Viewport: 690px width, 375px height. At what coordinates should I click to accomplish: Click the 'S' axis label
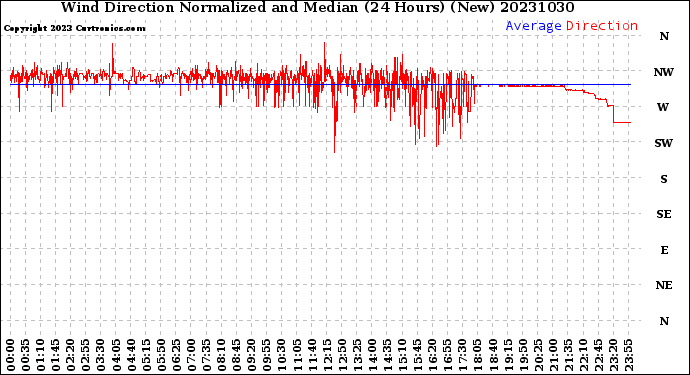tap(664, 179)
